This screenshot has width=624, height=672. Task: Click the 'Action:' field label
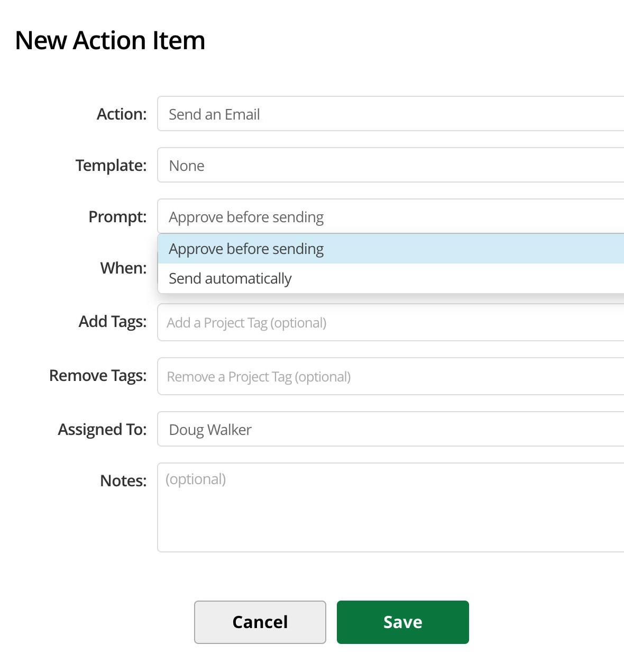(122, 114)
